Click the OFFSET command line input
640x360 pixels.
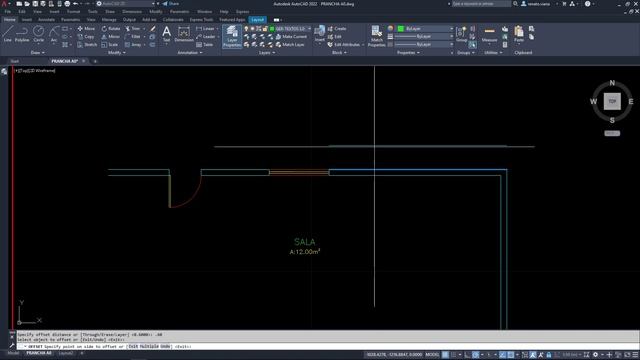coord(327,347)
